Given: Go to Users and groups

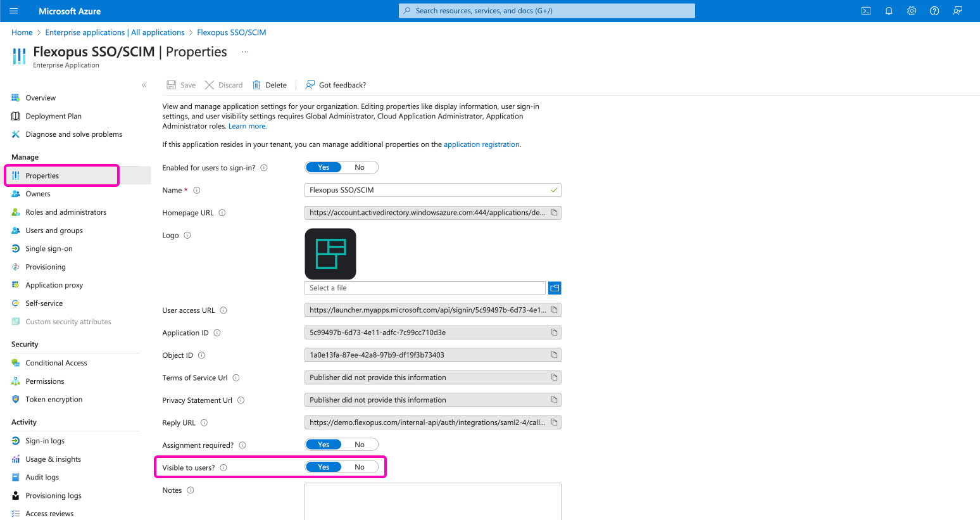Looking at the screenshot, I should click(54, 231).
